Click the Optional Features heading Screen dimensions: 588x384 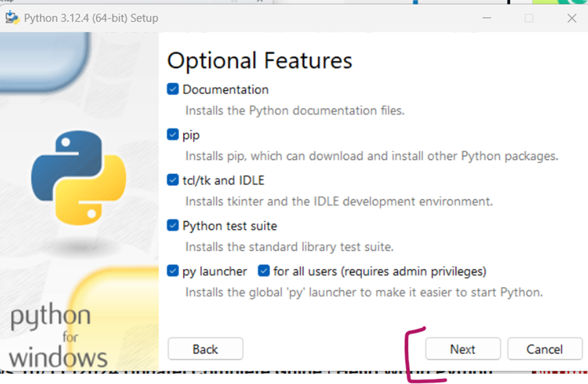click(260, 61)
